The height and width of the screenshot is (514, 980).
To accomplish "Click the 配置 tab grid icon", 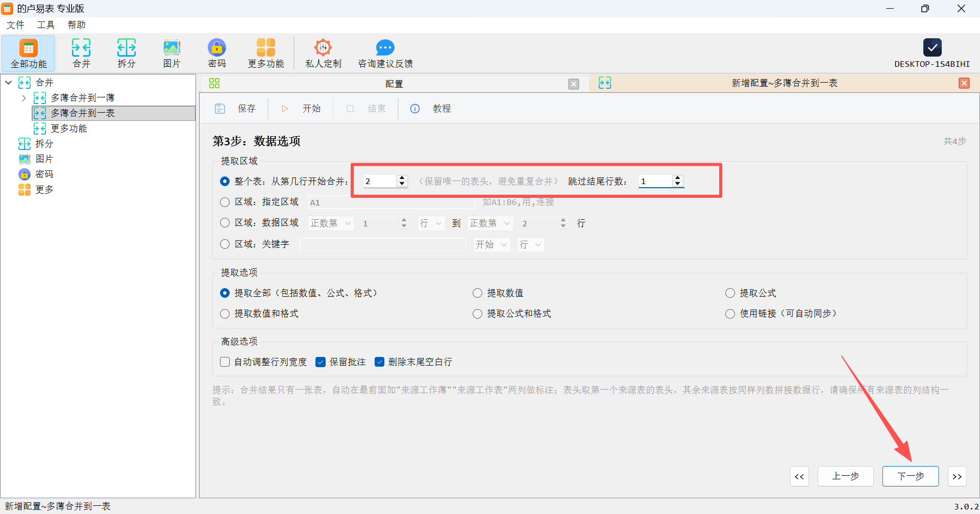I will pyautogui.click(x=214, y=83).
